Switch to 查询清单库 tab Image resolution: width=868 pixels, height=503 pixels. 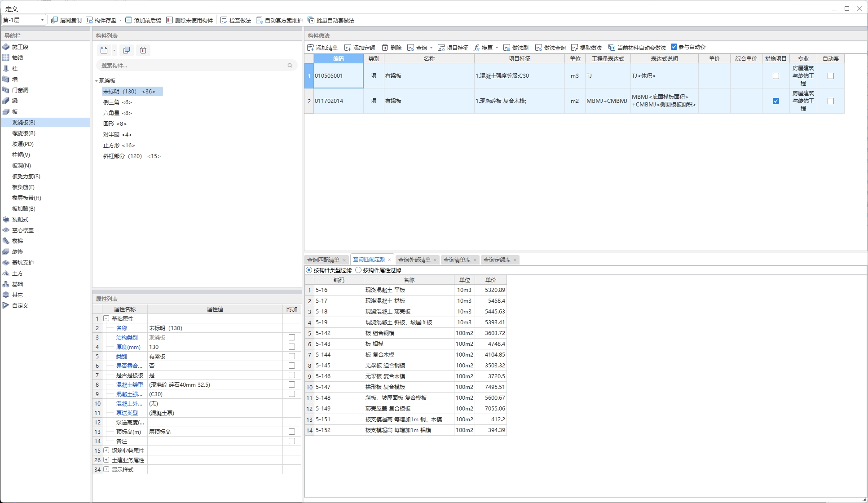click(457, 259)
